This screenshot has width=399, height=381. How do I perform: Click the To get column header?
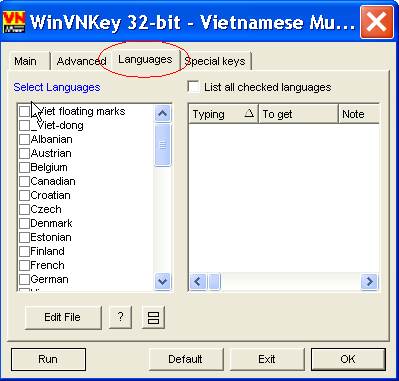pyautogui.click(x=298, y=114)
